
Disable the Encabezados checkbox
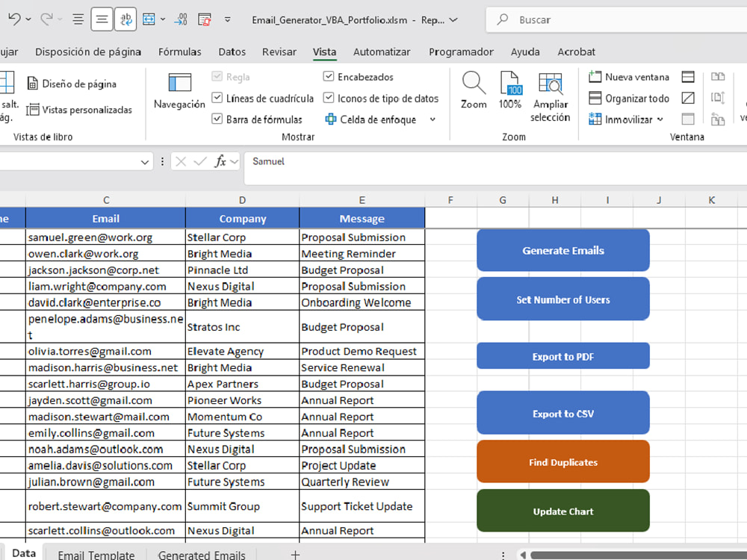328,76
